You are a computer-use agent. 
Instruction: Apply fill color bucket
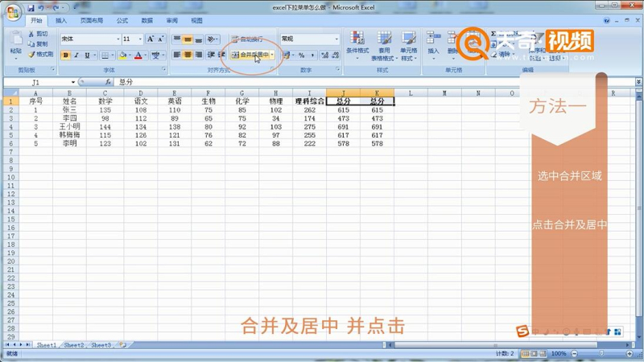tap(122, 55)
